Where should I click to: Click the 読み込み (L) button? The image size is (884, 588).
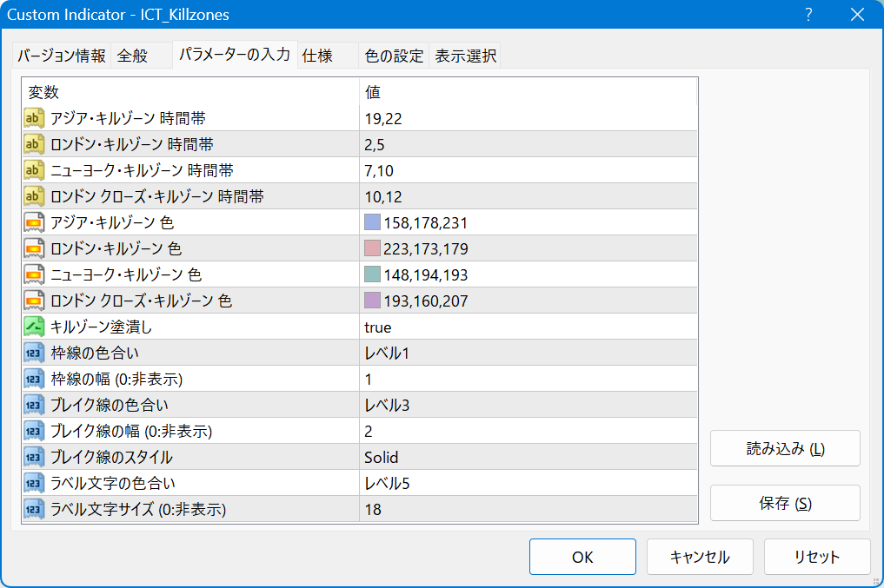pyautogui.click(x=785, y=449)
